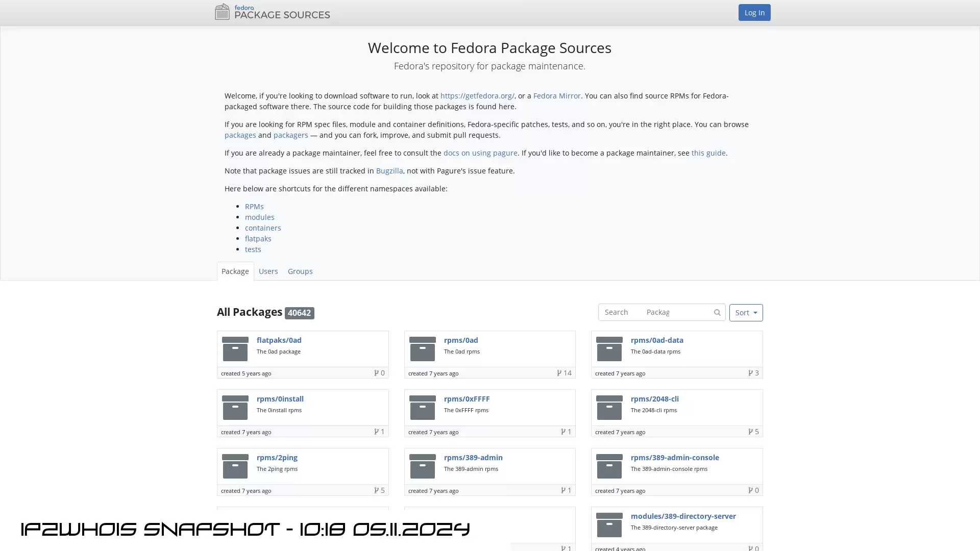Open the rpms/2ping package
Screen dimensions: 980x551
tap(277, 458)
